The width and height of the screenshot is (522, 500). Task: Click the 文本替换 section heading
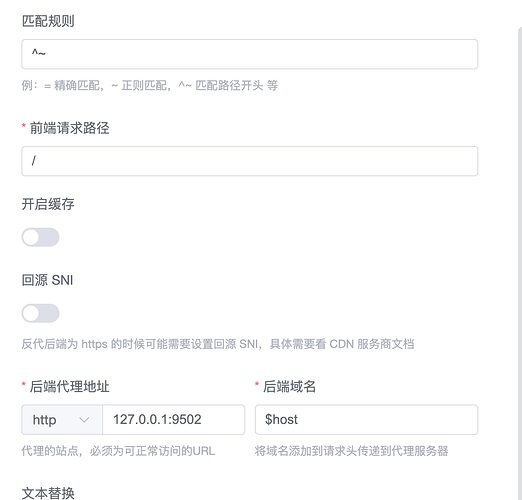click(x=48, y=493)
